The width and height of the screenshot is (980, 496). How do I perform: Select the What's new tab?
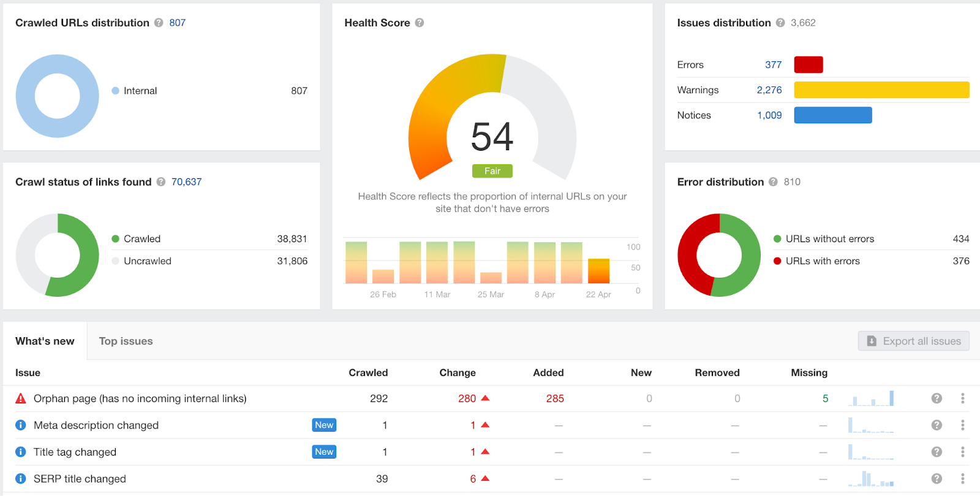[45, 341]
